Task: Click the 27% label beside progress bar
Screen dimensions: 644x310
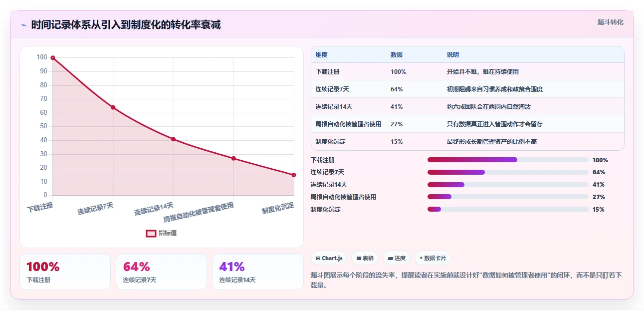Action: (599, 197)
